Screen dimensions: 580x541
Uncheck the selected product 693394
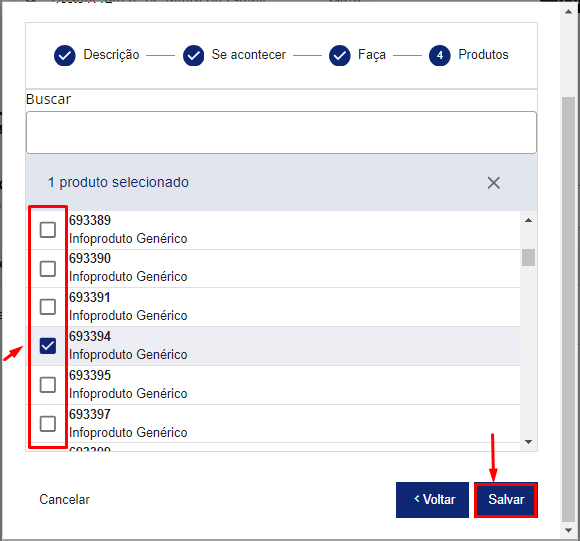[x=48, y=346]
